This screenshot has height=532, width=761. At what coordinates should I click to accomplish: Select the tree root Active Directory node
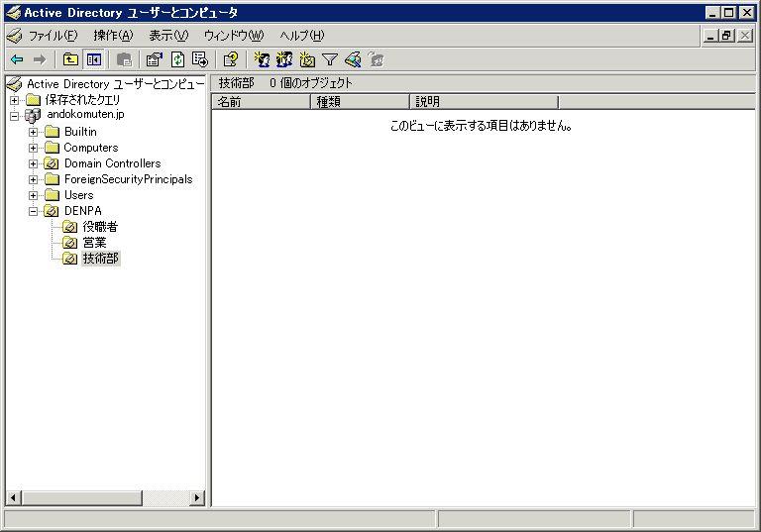[x=116, y=84]
